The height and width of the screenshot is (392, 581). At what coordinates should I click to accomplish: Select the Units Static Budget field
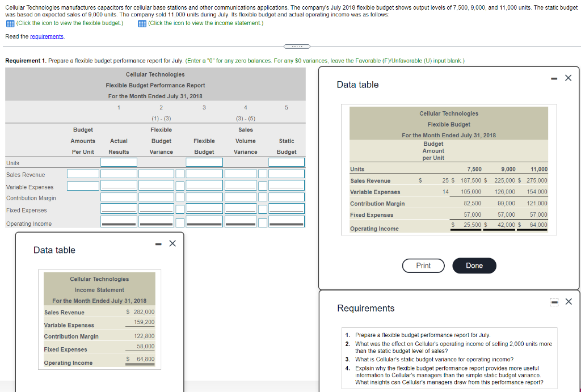point(287,162)
